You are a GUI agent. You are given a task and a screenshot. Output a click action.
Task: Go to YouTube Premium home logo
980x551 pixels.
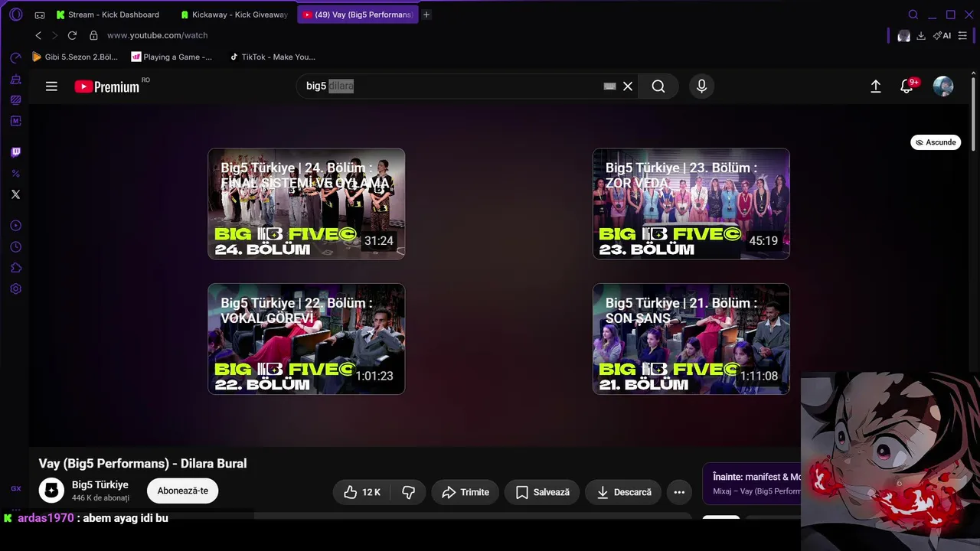coord(107,86)
